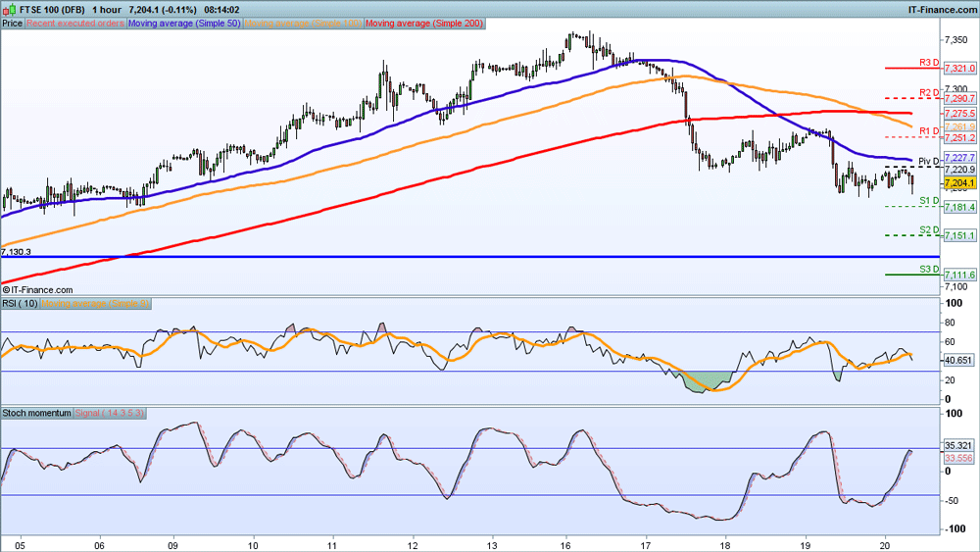
Task: Click the 1 hour timeframe in title
Action: 106,10
